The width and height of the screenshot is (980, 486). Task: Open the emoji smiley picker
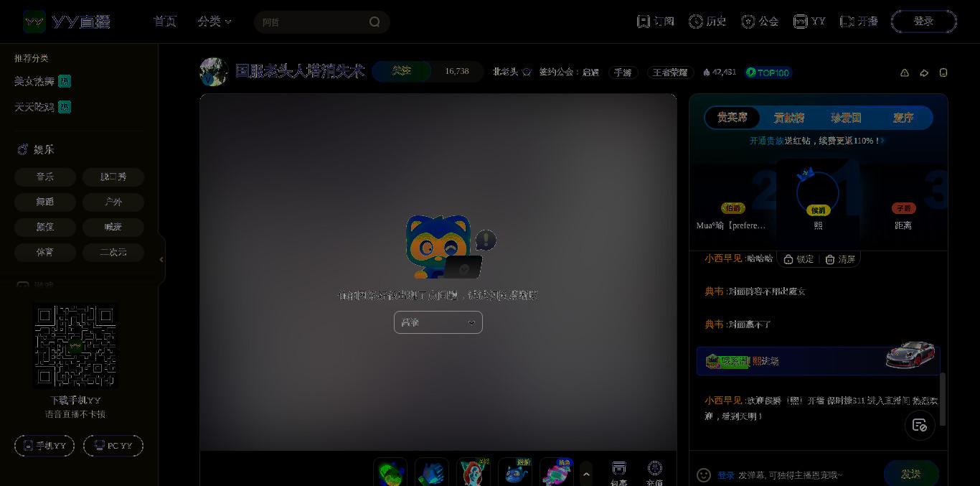[x=704, y=475]
